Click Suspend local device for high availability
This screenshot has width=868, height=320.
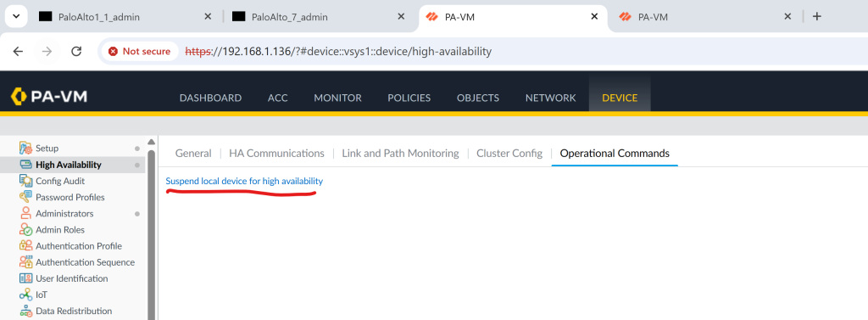(x=244, y=181)
